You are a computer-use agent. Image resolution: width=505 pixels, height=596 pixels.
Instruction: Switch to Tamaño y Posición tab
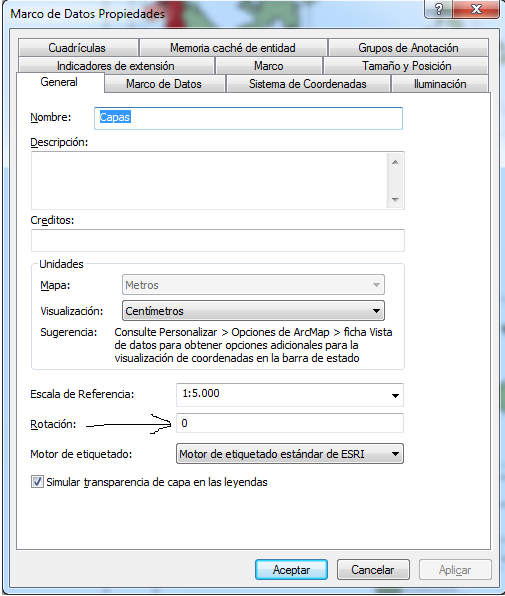tap(406, 66)
